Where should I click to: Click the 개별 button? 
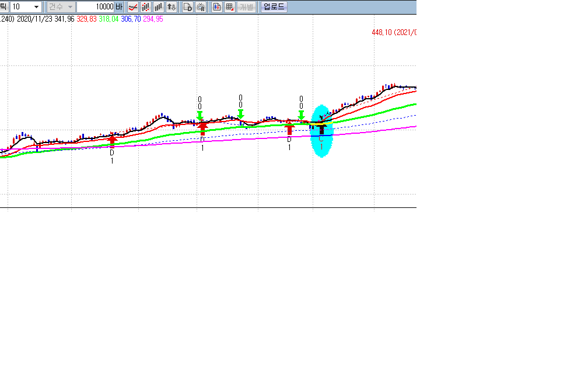[246, 7]
